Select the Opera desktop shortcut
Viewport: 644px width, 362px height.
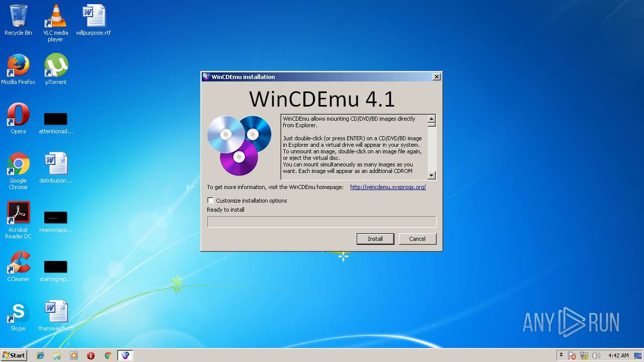(18, 119)
